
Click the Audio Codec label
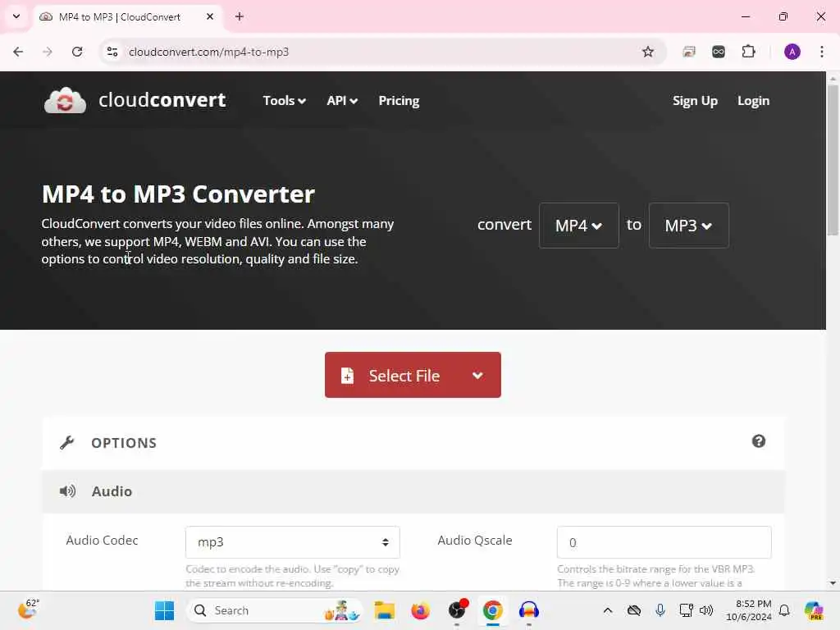tap(102, 540)
